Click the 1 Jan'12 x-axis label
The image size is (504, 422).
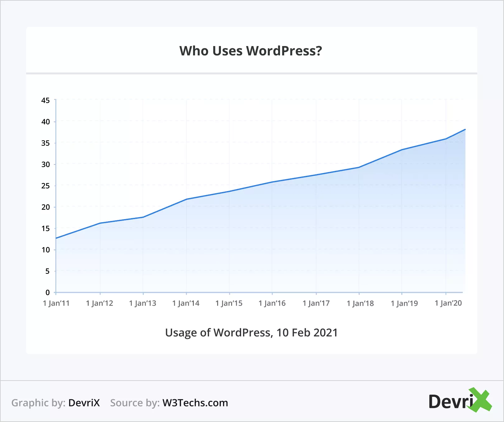(x=100, y=303)
